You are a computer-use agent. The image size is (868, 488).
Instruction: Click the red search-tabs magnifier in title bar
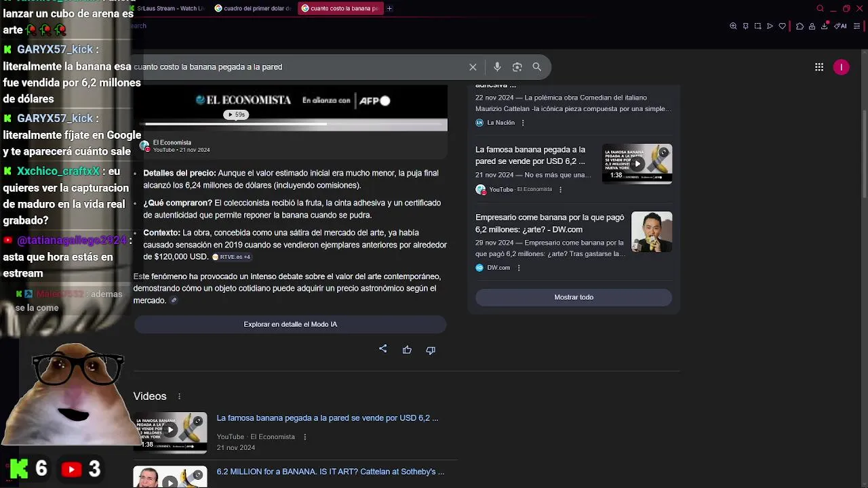click(820, 8)
